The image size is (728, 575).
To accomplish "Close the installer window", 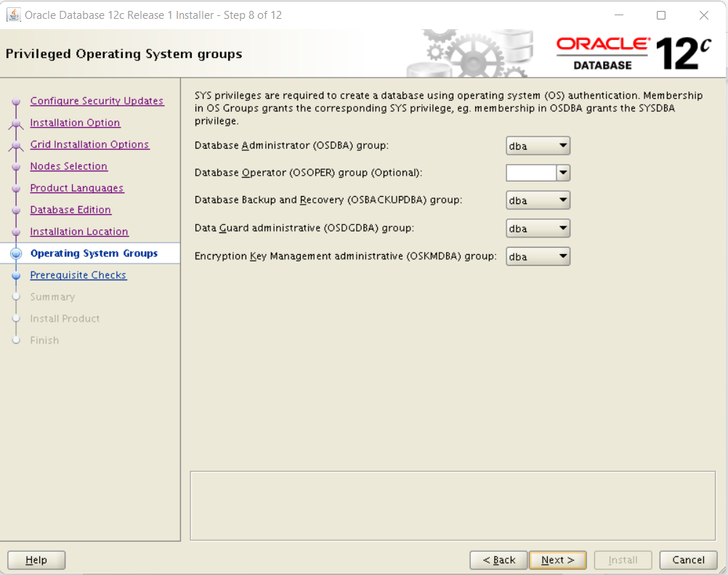I will (704, 15).
